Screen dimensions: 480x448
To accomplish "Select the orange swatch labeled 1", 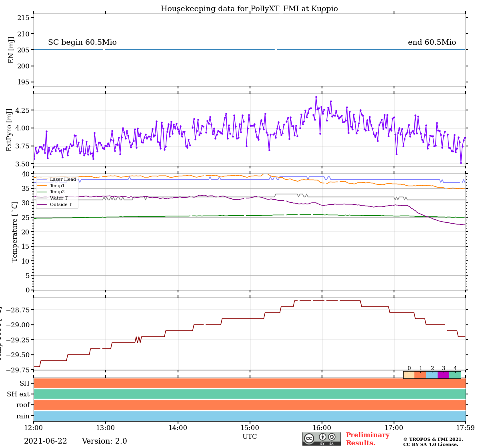I will [x=420, y=375].
